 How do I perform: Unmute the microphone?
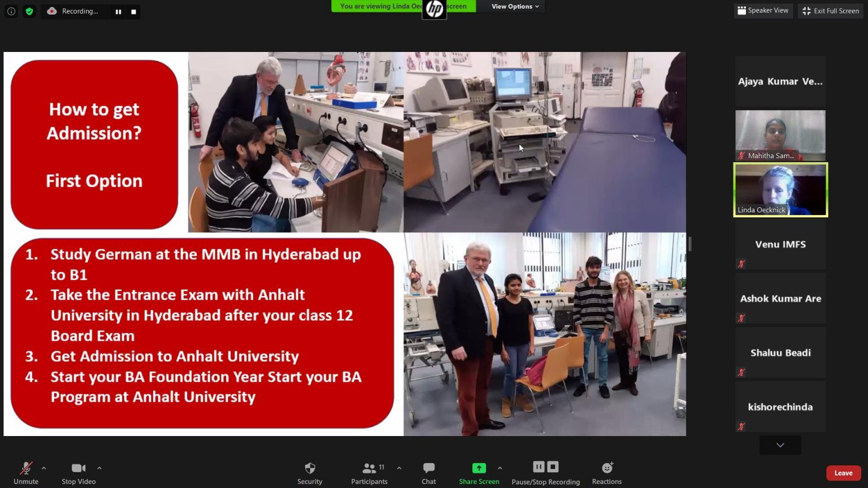tap(26, 473)
